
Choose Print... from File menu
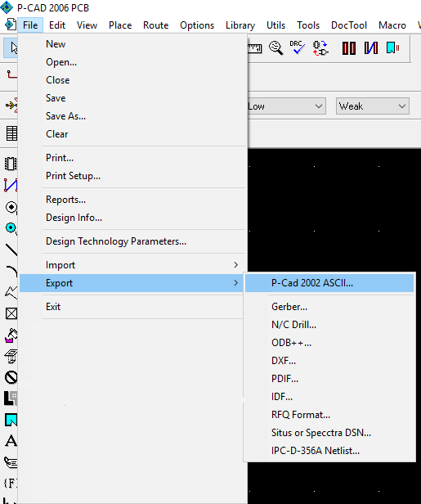point(132,158)
